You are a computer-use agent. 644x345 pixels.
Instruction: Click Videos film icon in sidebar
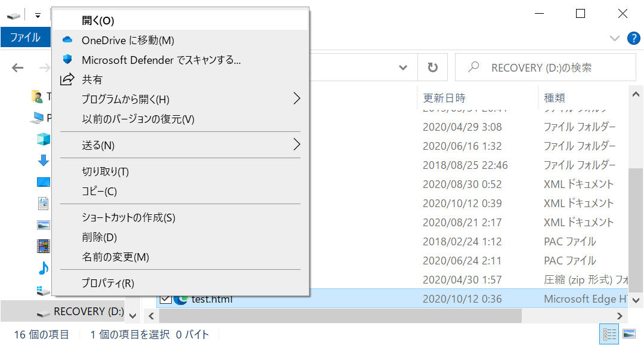pos(43,247)
